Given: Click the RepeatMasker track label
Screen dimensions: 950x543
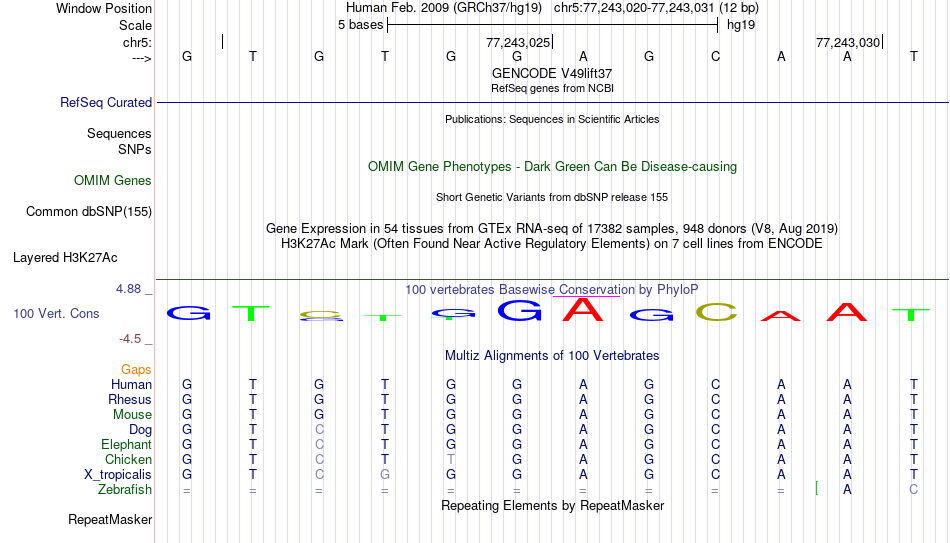Looking at the screenshot, I should click(110, 519).
